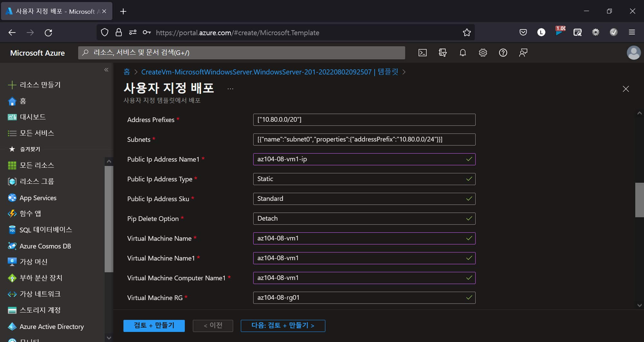Viewport: 644px width, 342px height.
Task: Open Azure Cosmos DB in sidebar
Action: [39, 246]
